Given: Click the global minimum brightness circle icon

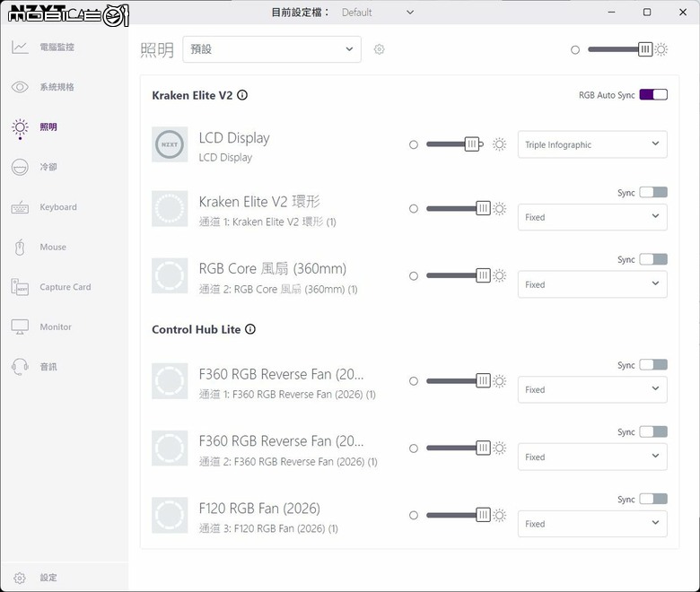Looking at the screenshot, I should 575,50.
